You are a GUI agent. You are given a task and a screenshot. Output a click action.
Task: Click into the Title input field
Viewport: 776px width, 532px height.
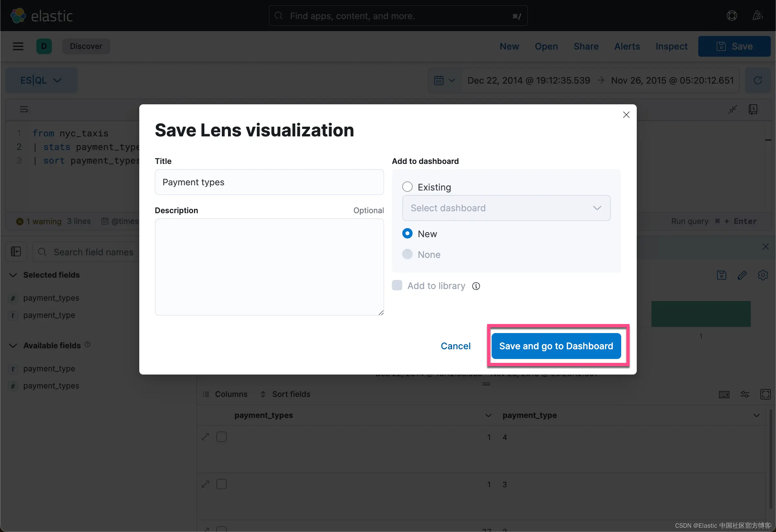point(269,182)
